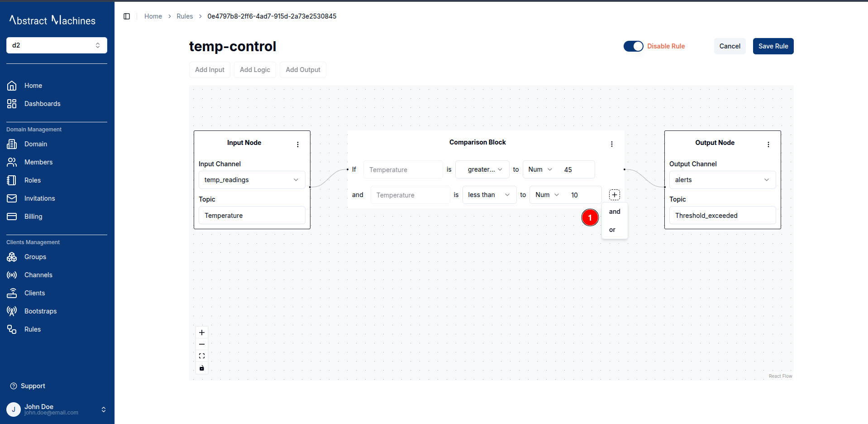This screenshot has width=868, height=424.
Task: Click the Add Output button
Action: [303, 70]
